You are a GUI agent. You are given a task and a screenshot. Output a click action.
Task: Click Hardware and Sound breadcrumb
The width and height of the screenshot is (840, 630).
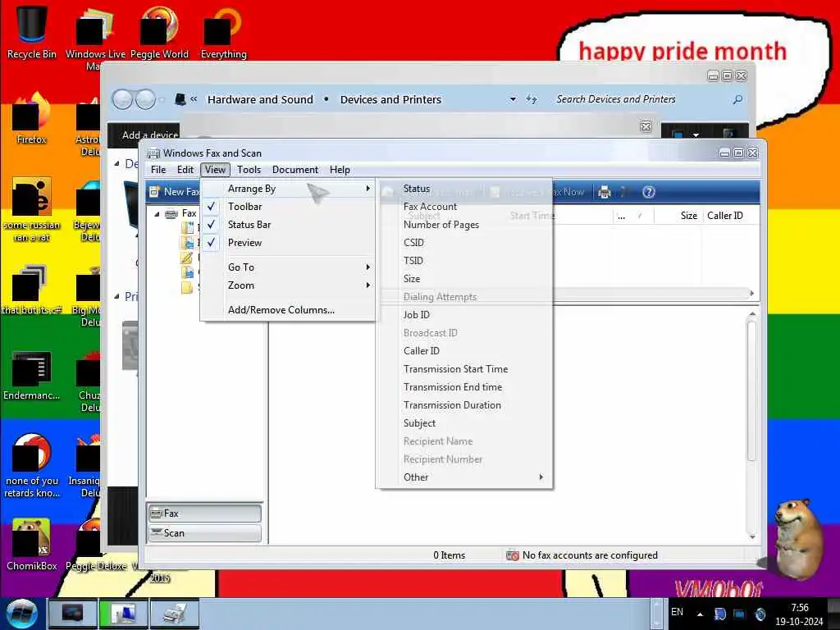click(260, 99)
